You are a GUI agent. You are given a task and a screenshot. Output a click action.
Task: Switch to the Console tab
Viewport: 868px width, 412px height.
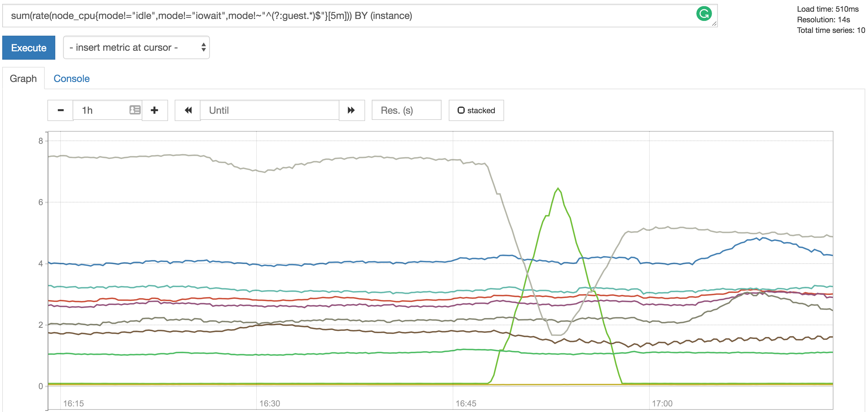point(71,78)
